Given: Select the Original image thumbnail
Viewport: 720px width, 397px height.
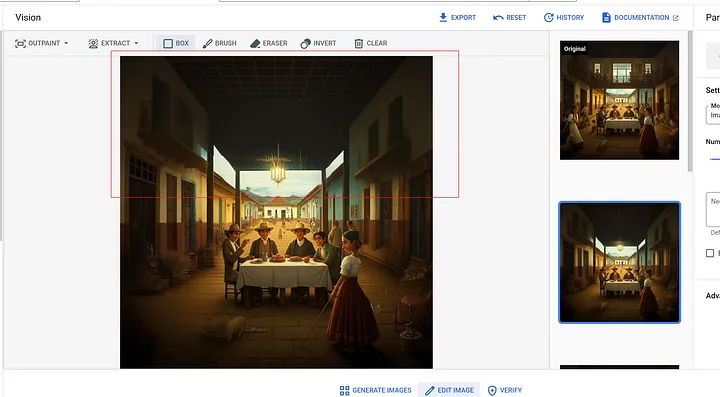Looking at the screenshot, I should click(x=619, y=100).
